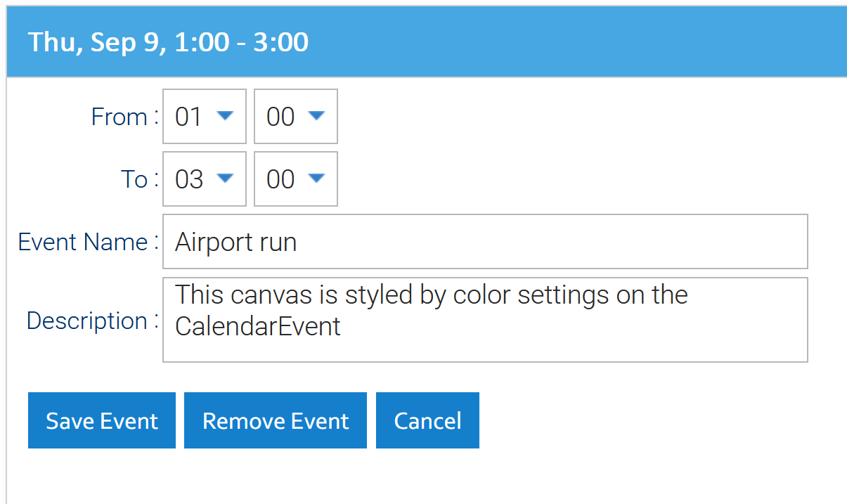
Task: Click the arrow icon of the To hour dropdown
Action: [x=225, y=179]
